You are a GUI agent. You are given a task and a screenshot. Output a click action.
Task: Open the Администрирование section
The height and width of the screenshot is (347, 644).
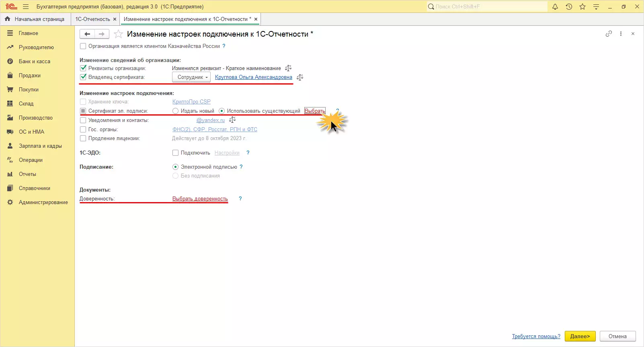pos(37,202)
